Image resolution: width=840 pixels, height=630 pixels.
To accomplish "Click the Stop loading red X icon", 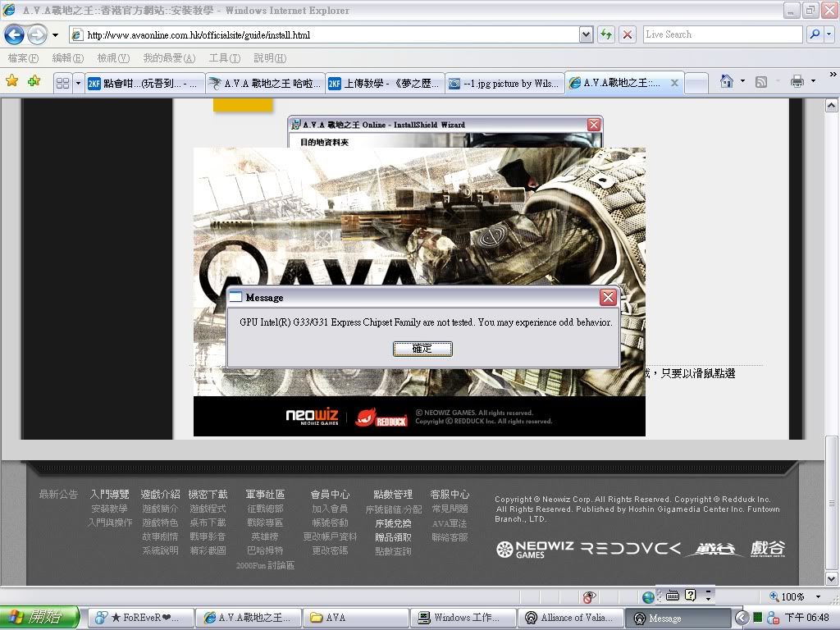I will (628, 34).
